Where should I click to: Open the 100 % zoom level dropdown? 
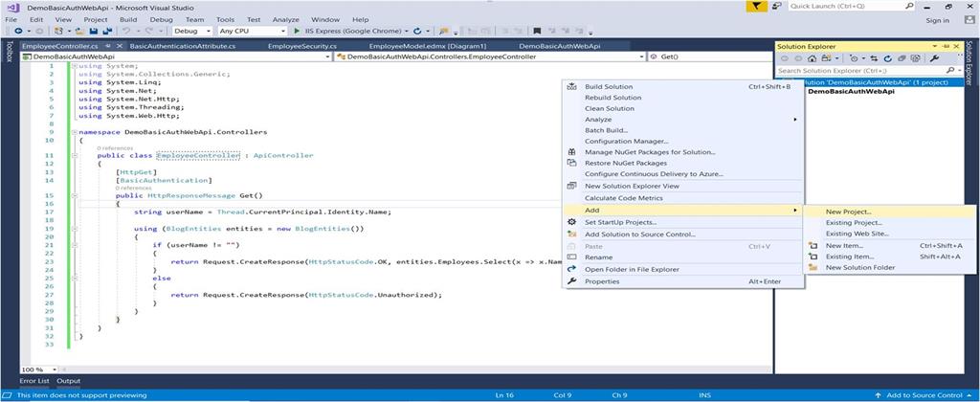click(38, 369)
